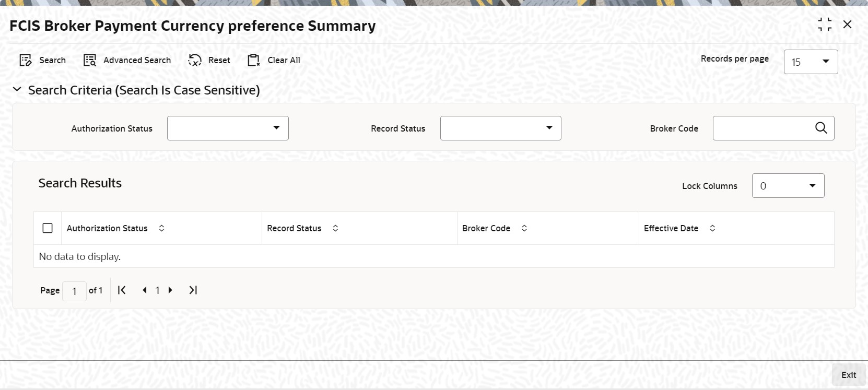
Task: Click the Broker Code input field
Action: [x=764, y=128]
